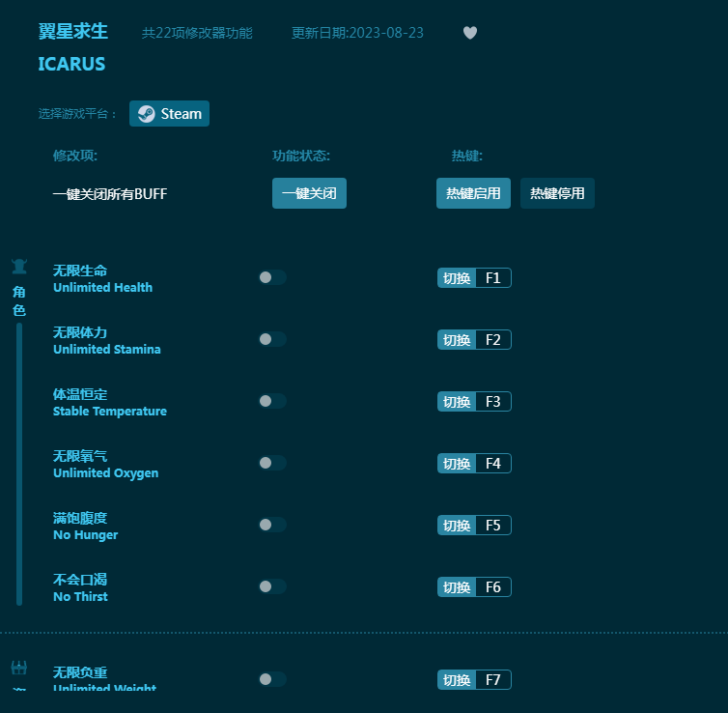Viewport: 728px width, 713px height.
Task: Click the F7 hotkey field
Action: pyautogui.click(x=493, y=679)
